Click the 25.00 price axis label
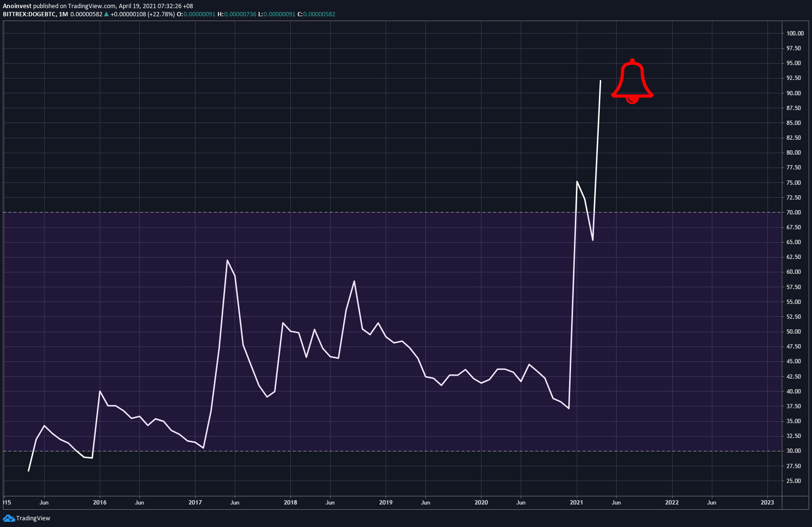This screenshot has width=812, height=527. pos(793,481)
